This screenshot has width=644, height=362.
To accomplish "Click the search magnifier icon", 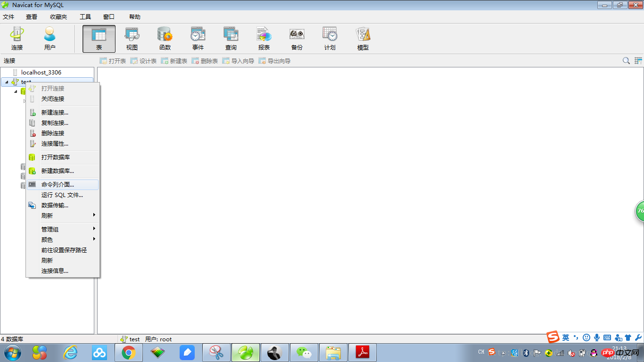I will pyautogui.click(x=626, y=60).
